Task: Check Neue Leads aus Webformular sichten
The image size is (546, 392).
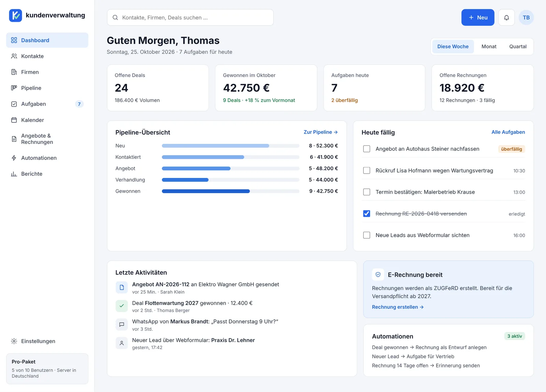Action: (x=367, y=235)
